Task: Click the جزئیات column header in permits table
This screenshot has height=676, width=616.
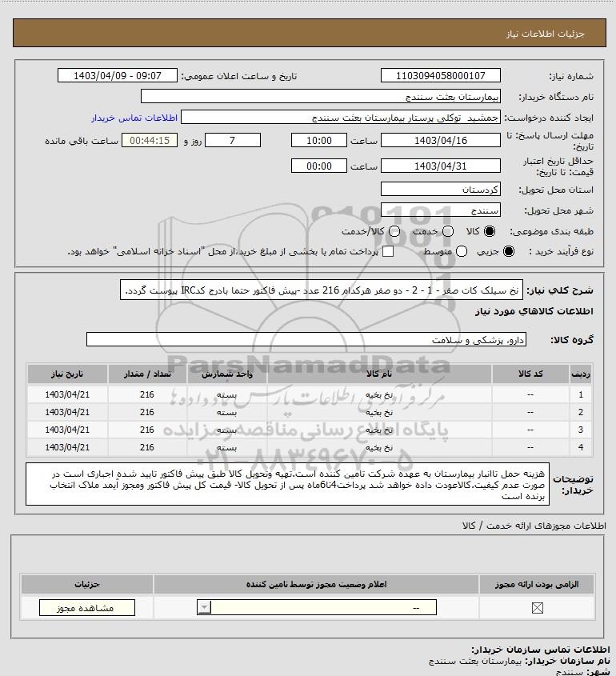Action: tap(86, 584)
